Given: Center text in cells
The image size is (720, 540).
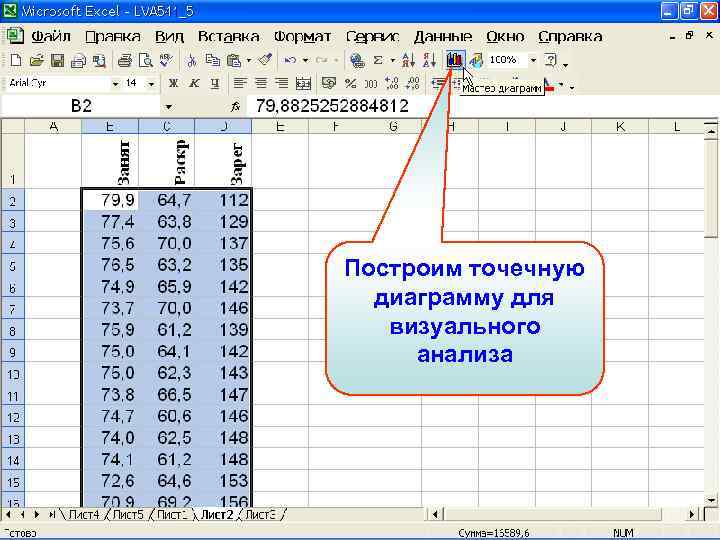Looking at the screenshot, I should [260, 83].
